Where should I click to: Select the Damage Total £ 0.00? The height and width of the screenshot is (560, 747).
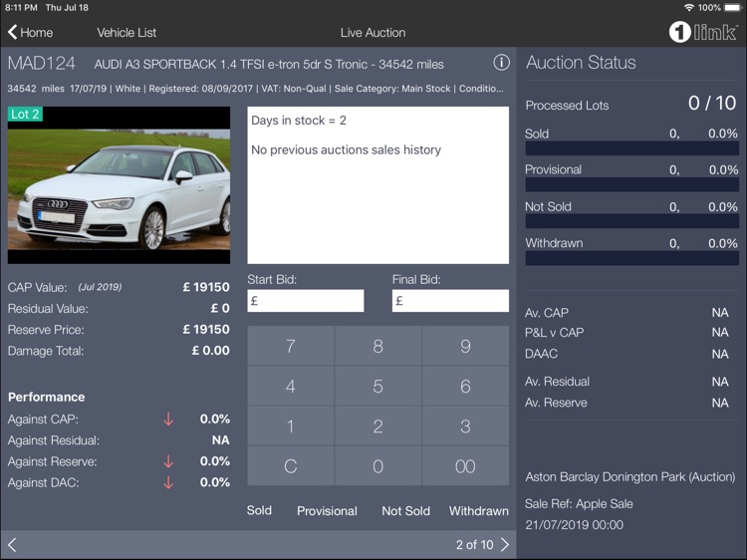pos(210,351)
